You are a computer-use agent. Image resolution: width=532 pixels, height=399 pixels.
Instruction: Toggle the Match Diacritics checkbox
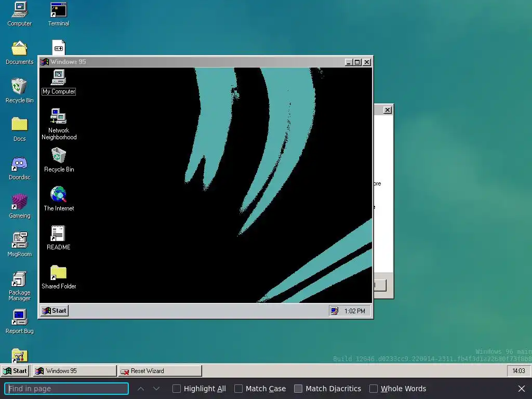pos(298,389)
